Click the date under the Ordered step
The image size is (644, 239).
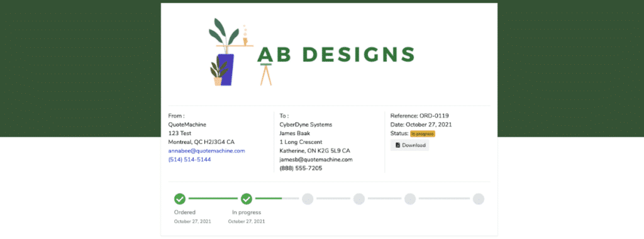pyautogui.click(x=192, y=221)
